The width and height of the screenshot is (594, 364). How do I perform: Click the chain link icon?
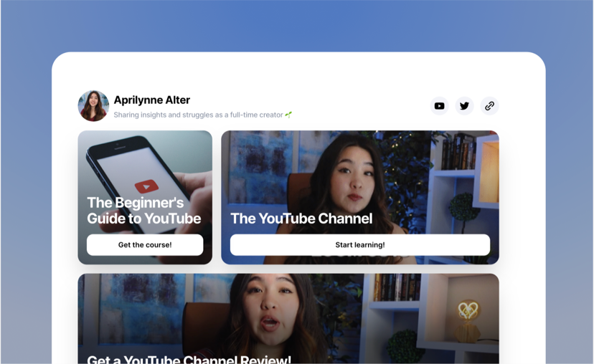tap(489, 106)
